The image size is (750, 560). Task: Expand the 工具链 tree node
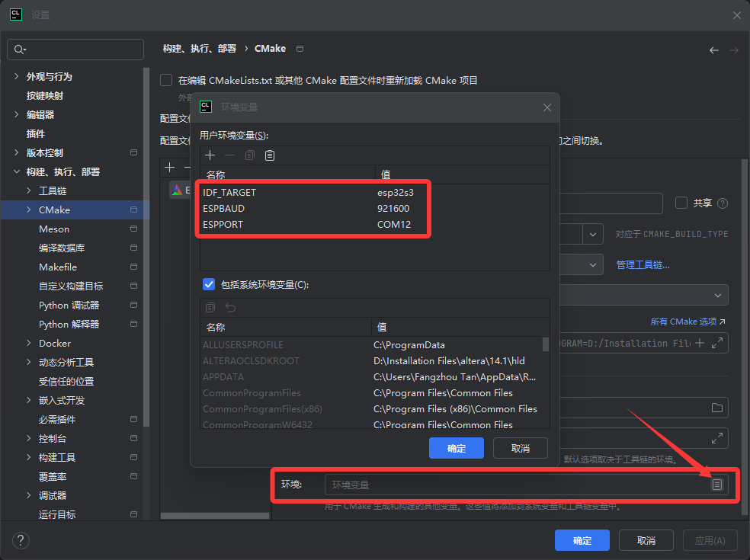(x=29, y=190)
